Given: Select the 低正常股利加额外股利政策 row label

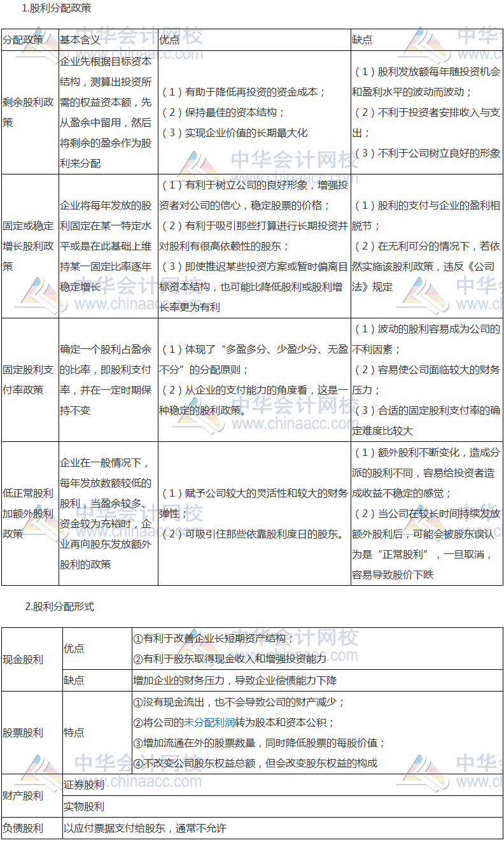Looking at the screenshot, I should pyautogui.click(x=29, y=513).
